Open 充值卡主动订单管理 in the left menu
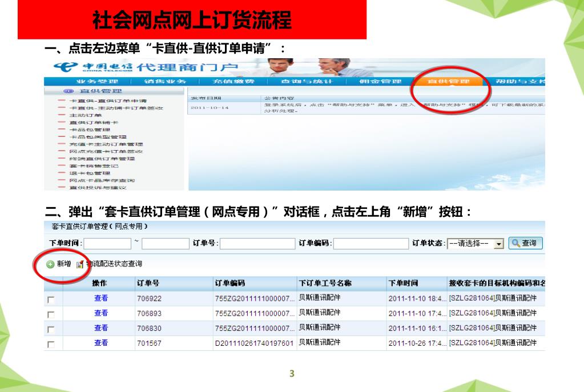 [x=106, y=144]
